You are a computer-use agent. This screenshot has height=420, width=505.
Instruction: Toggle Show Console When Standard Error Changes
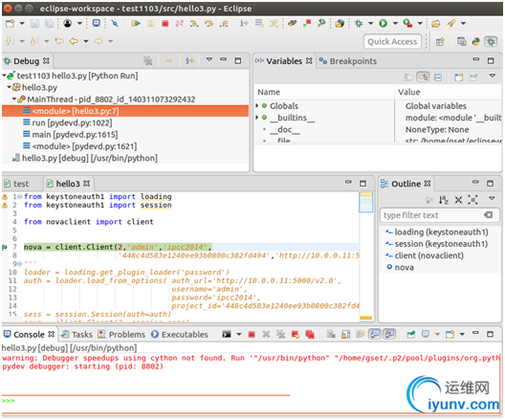pyautogui.click(x=389, y=334)
